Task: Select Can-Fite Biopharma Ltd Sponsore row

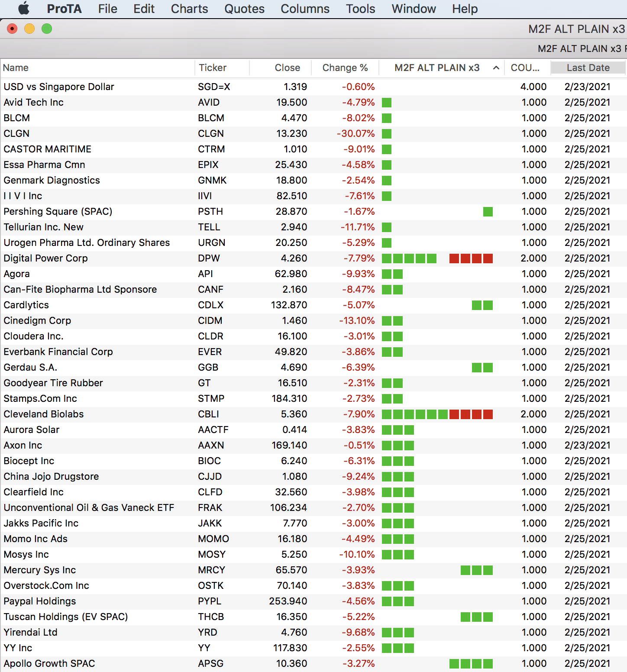Action: [313, 290]
